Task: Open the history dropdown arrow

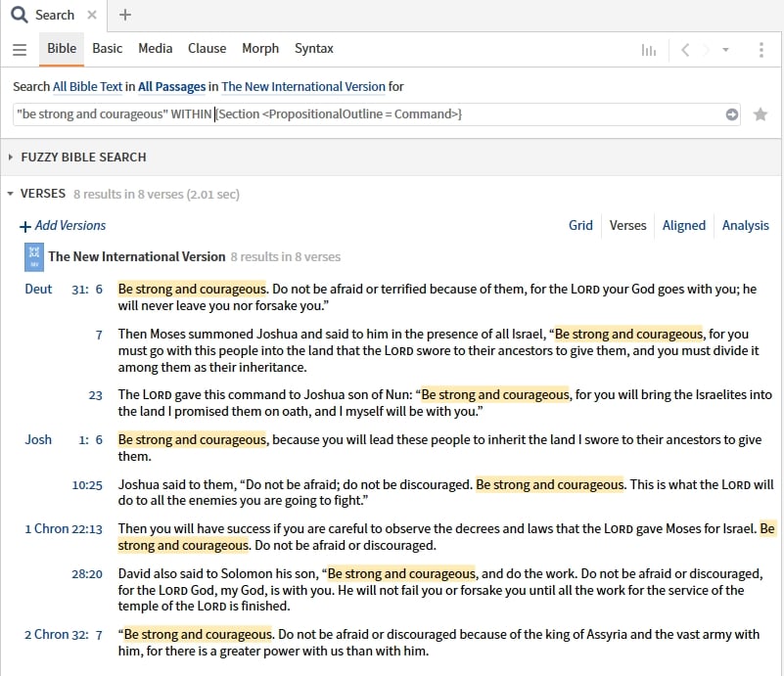Action: coord(725,50)
